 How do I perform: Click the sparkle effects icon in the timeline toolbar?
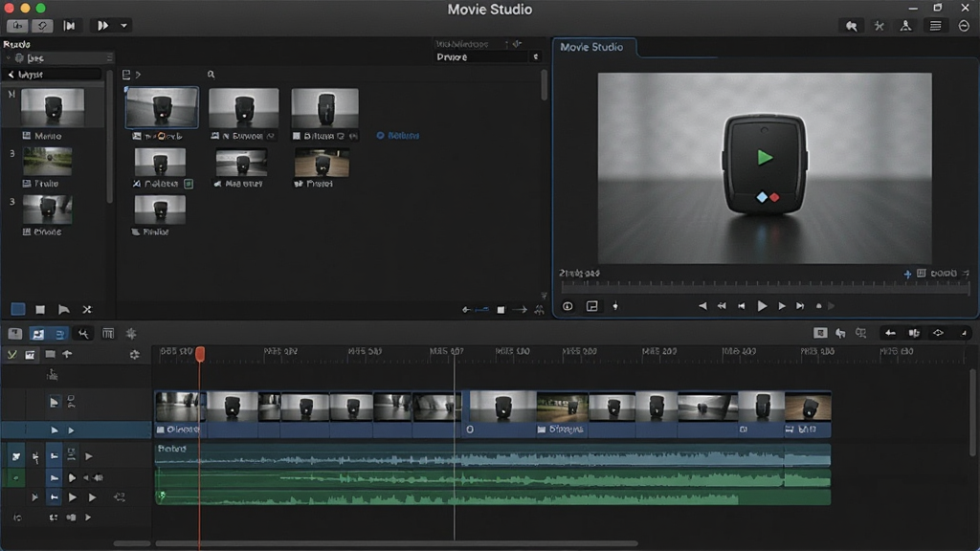131,334
